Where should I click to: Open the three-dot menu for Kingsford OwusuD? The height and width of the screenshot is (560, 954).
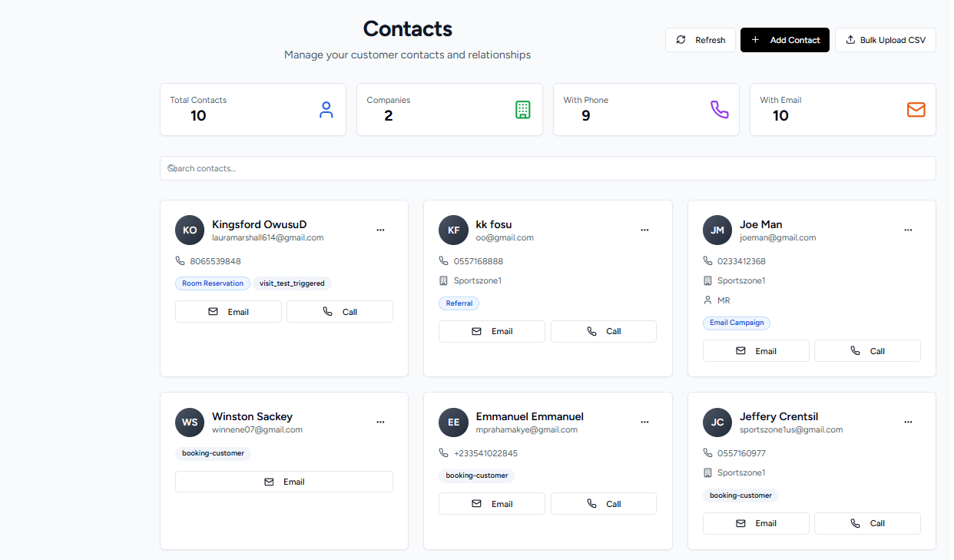[380, 230]
